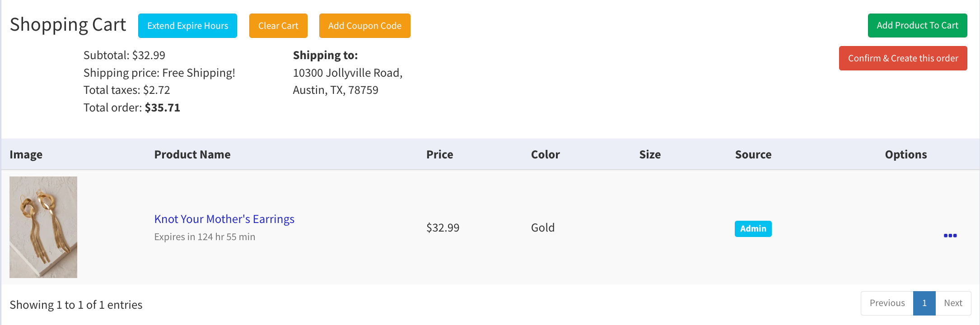
Task: Select page 1 in pagination
Action: point(924,303)
